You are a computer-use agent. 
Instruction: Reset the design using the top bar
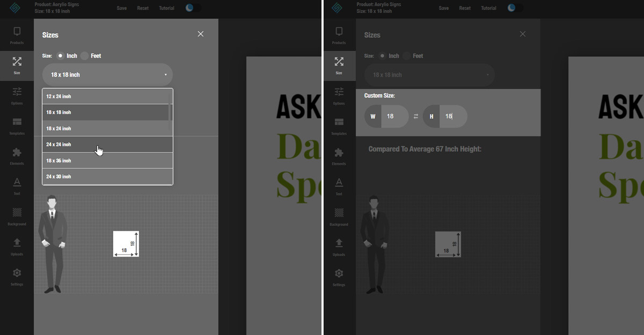tap(143, 8)
